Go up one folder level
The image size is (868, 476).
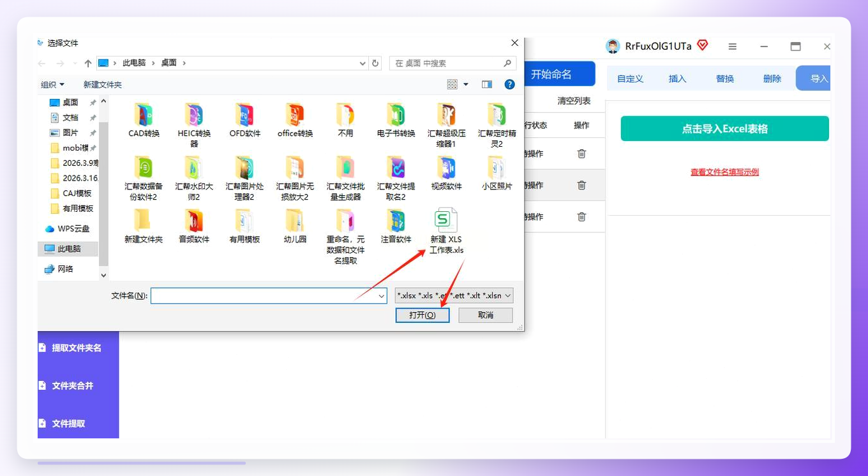point(88,63)
